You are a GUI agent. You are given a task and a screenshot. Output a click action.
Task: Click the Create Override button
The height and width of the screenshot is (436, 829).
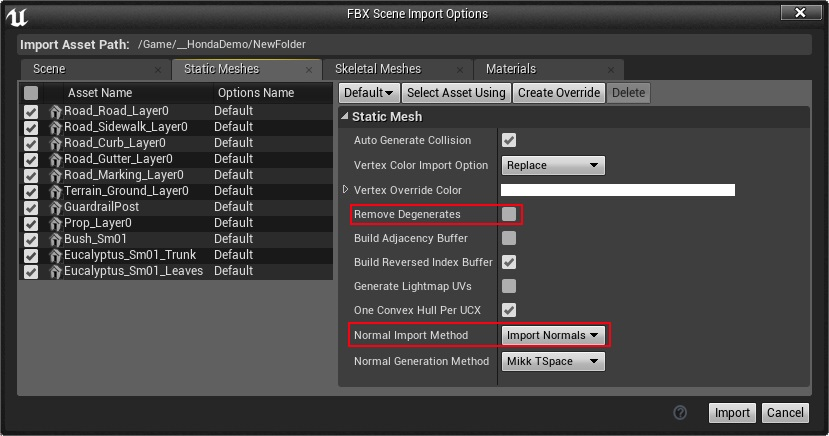point(559,93)
